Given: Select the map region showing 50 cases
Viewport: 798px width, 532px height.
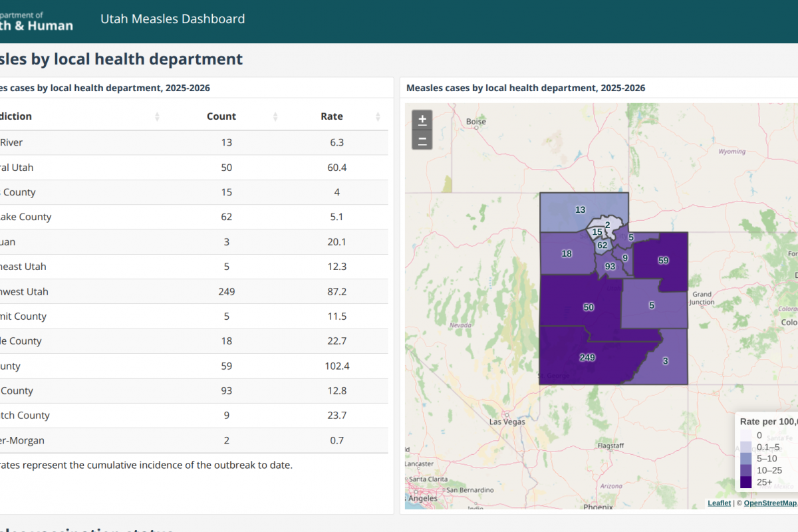Looking at the screenshot, I should coord(588,307).
